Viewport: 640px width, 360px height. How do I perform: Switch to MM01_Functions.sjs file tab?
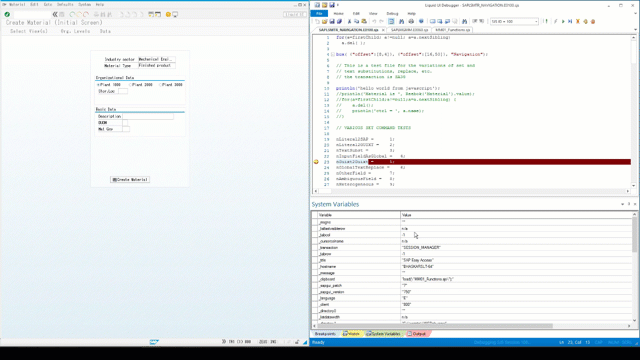point(452,30)
